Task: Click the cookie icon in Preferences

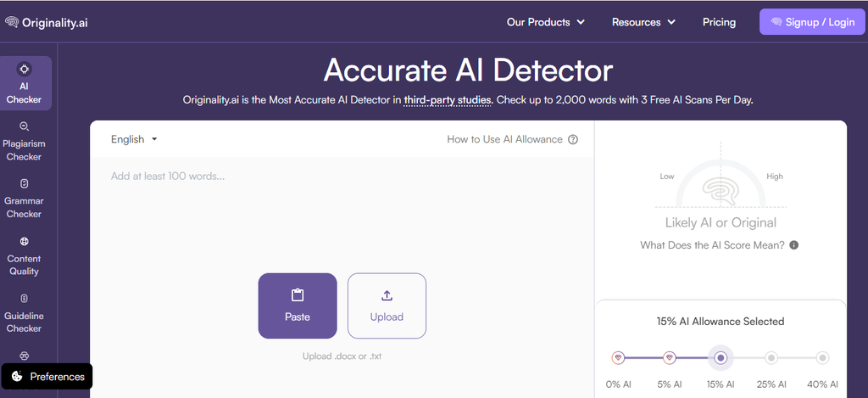Action: (17, 377)
